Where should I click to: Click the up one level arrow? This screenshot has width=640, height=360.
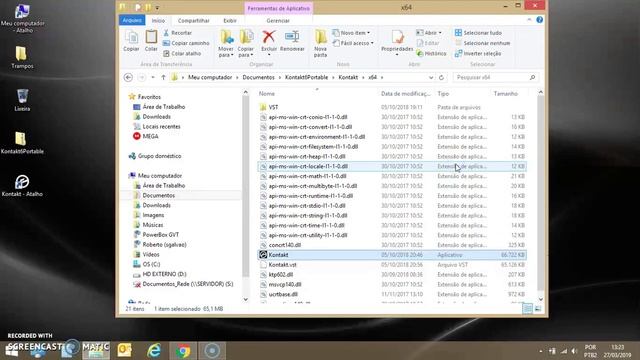[x=163, y=77]
